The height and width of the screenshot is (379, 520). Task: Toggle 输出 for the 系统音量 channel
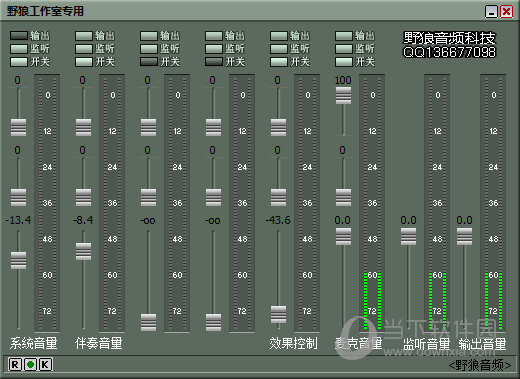[x=19, y=36]
